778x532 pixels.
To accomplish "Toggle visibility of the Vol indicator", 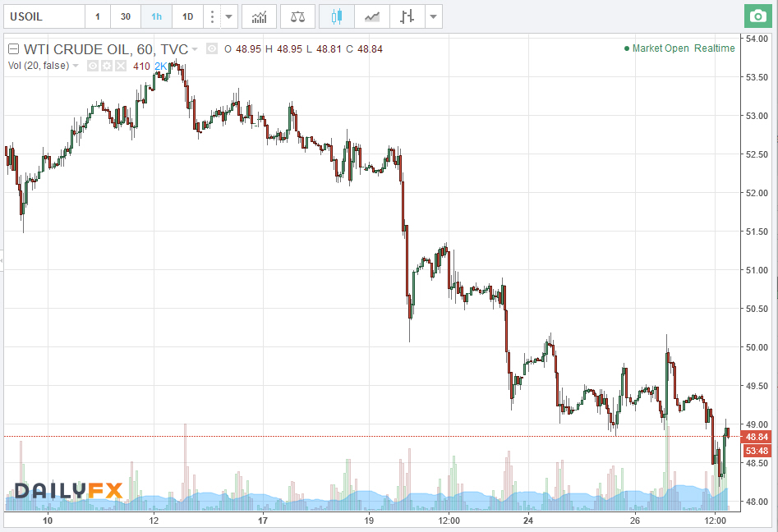I will (x=93, y=66).
